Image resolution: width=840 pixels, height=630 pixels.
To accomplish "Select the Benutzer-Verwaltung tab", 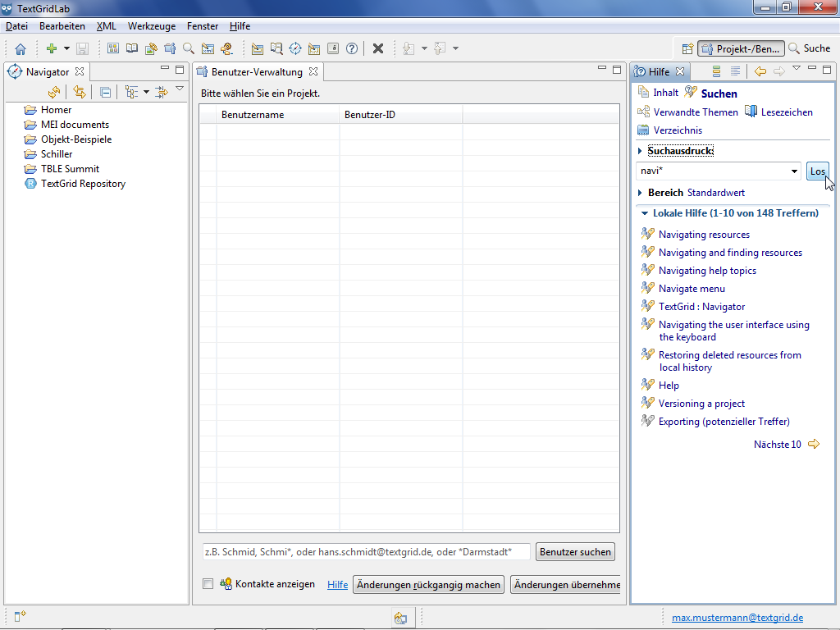I will (256, 72).
